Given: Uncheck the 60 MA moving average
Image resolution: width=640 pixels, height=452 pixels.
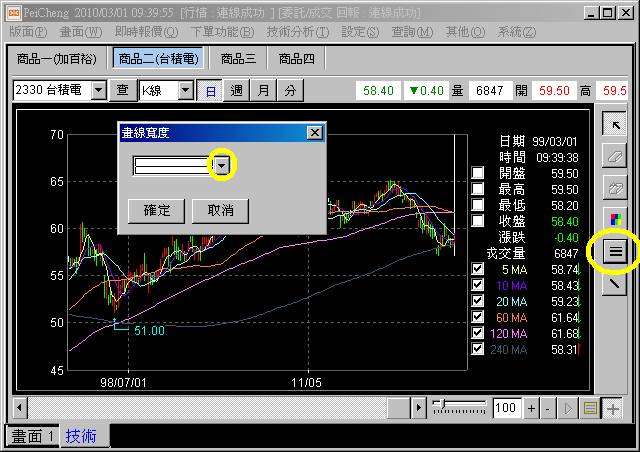Looking at the screenshot, I should pyautogui.click(x=478, y=317).
